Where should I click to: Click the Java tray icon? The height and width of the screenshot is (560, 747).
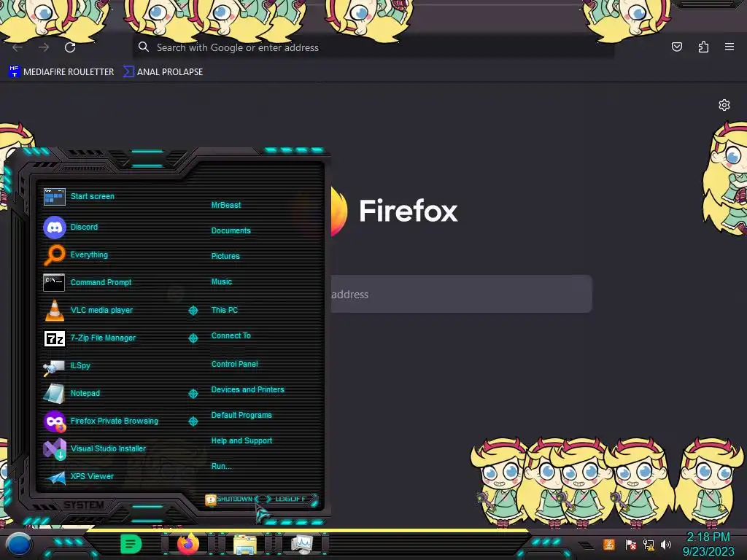(x=609, y=544)
